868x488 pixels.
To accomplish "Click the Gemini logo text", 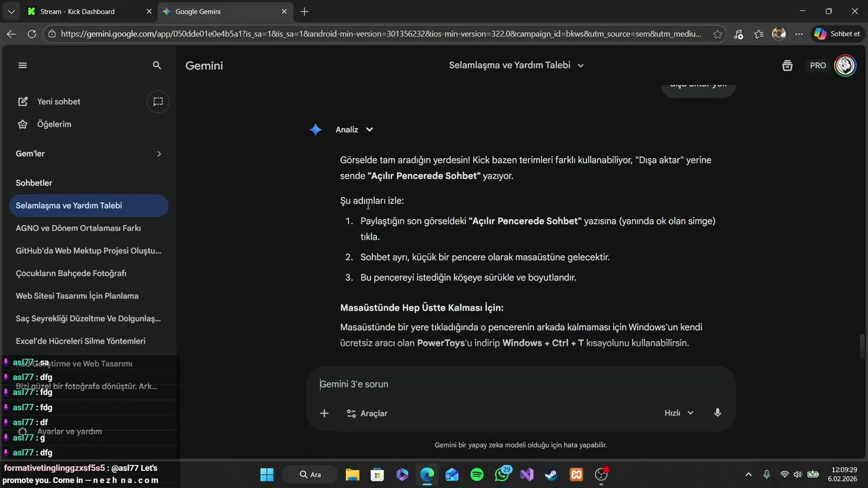I will coord(204,66).
